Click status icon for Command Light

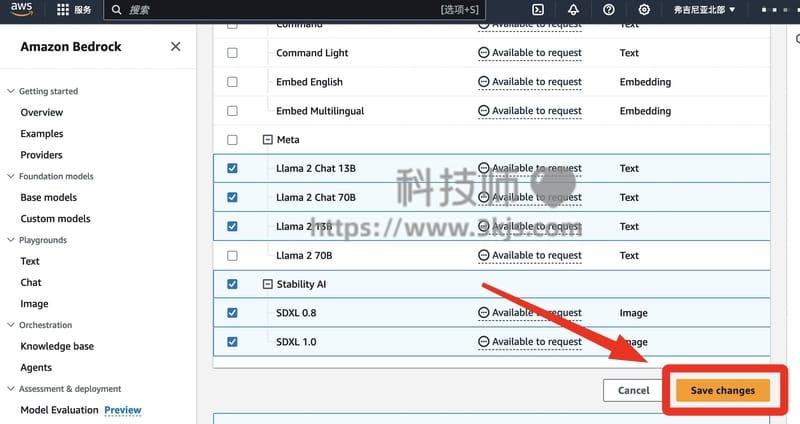tap(483, 53)
